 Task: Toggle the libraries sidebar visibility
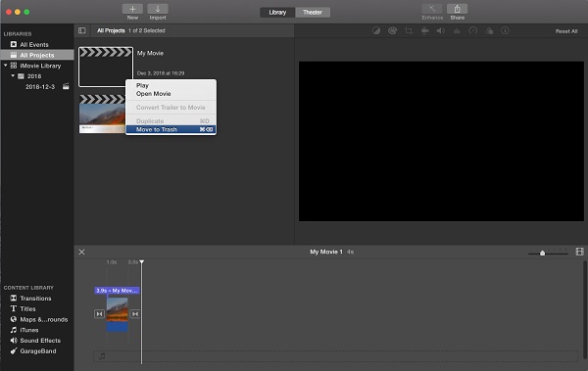click(x=82, y=30)
